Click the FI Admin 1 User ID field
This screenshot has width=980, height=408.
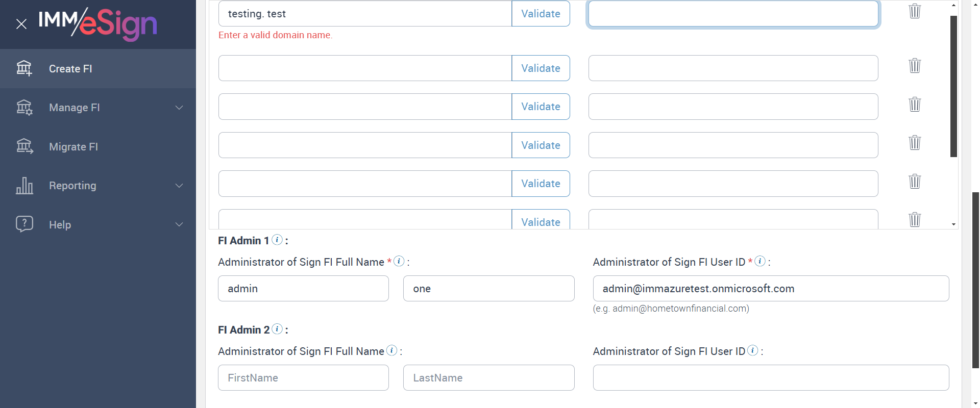[771, 289]
